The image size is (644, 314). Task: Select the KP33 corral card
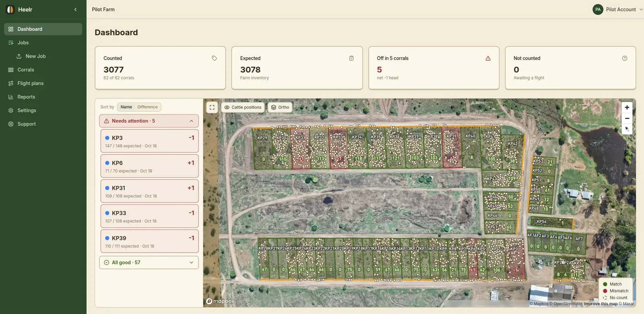[149, 216]
